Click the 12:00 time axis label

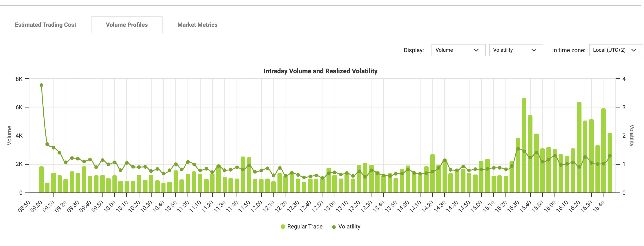click(x=256, y=206)
